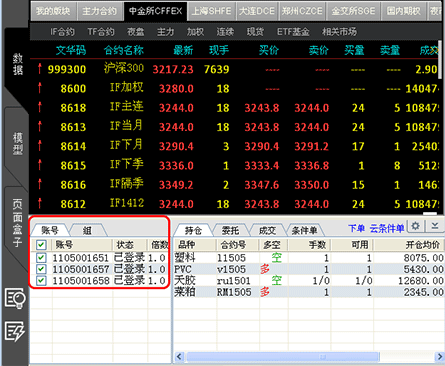
Task: Open the settings gear in positions panel
Action: 416,226
